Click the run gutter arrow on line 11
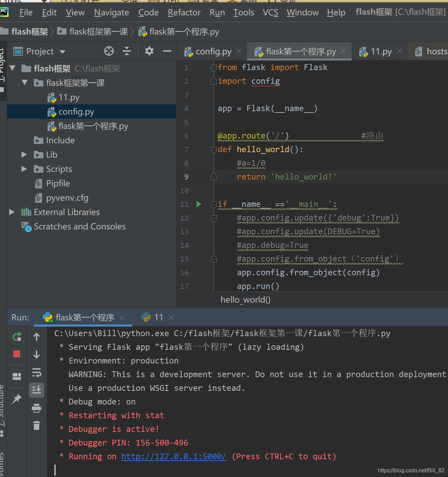Screen dimensions: 448x477 point(199,204)
